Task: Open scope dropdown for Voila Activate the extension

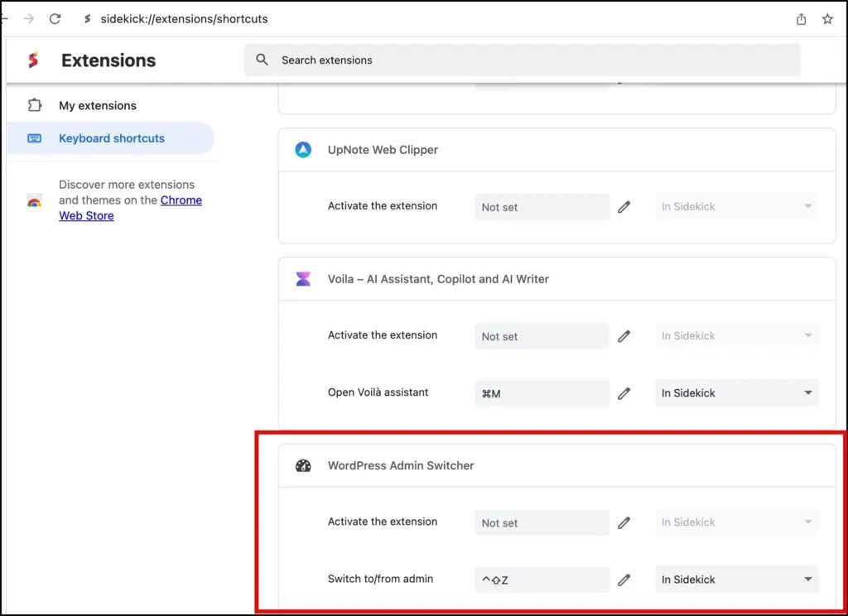Action: 736,335
